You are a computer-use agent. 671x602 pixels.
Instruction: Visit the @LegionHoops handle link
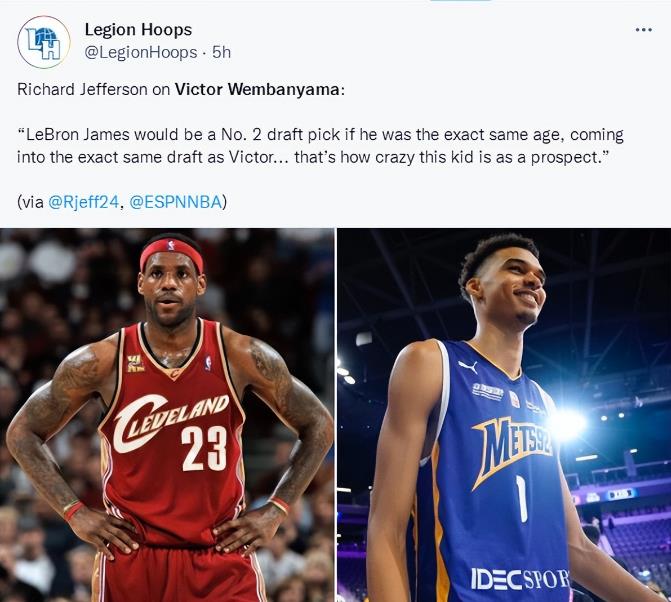141,53
